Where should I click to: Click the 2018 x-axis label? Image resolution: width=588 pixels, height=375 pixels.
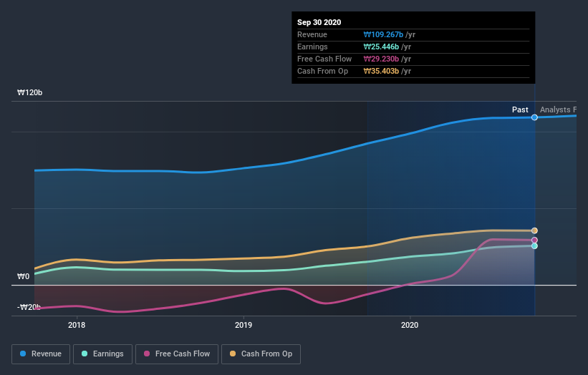click(77, 325)
